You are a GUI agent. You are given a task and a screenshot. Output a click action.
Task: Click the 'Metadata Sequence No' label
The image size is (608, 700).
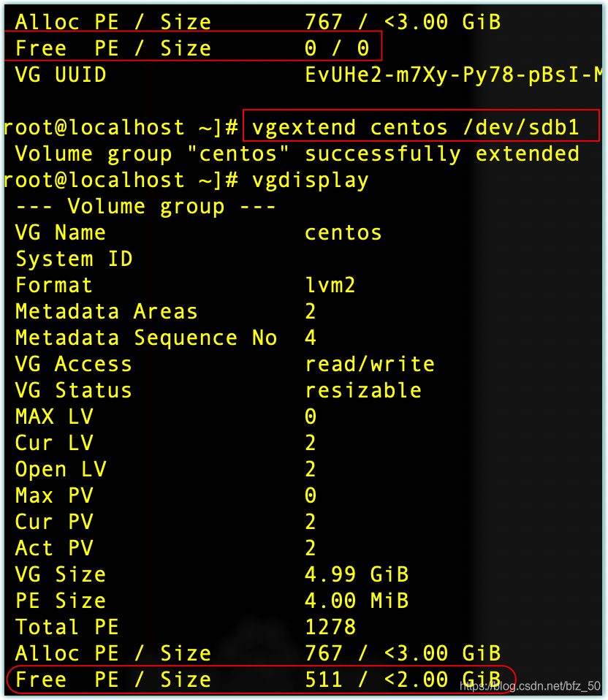(x=146, y=338)
